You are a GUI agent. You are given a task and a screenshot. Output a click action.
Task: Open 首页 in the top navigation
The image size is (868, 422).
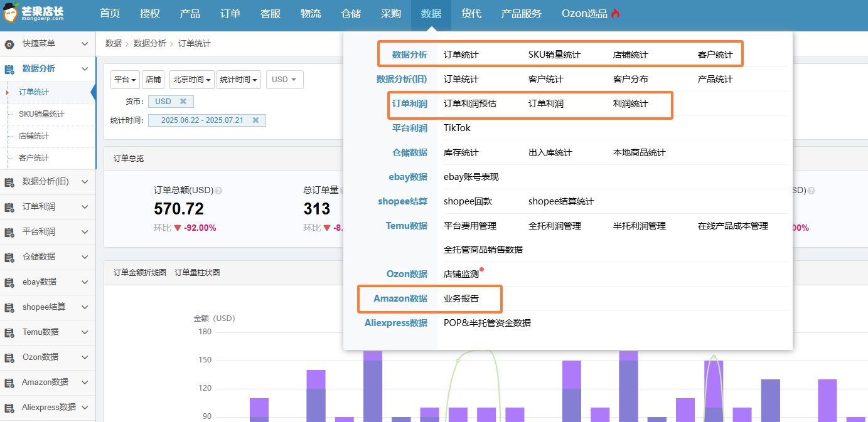tap(110, 14)
